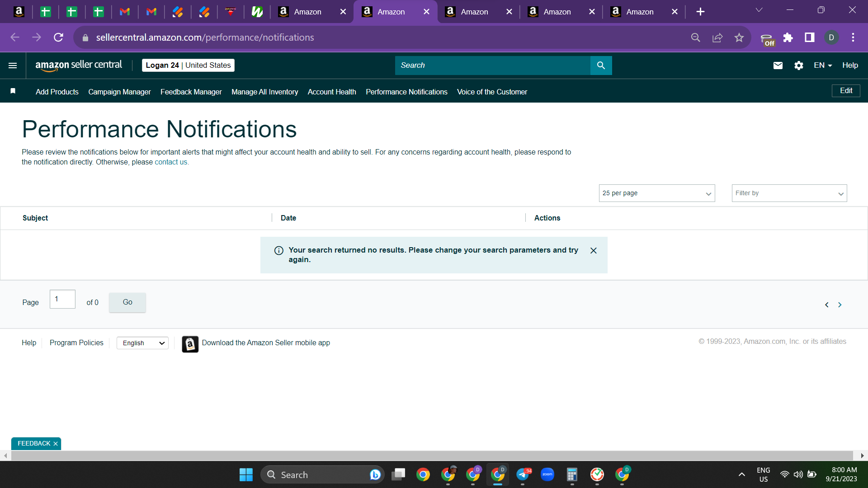
Task: Open the Windows Start menu
Action: 246,475
